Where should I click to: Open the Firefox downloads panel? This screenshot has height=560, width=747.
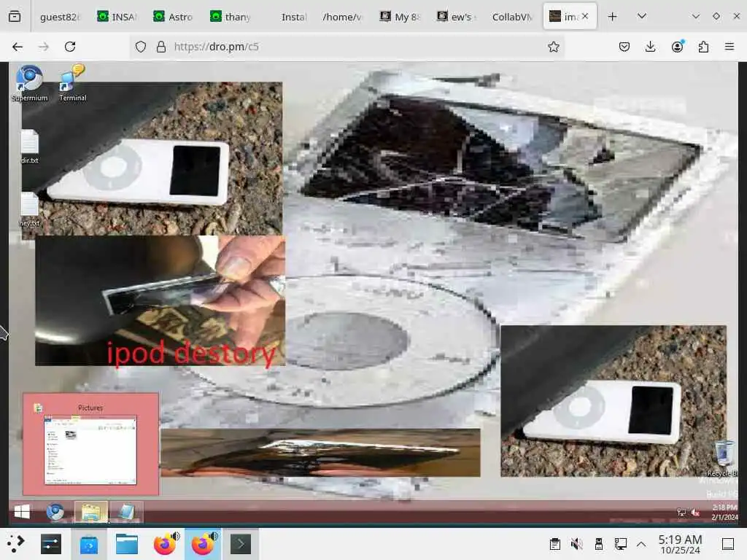click(650, 47)
